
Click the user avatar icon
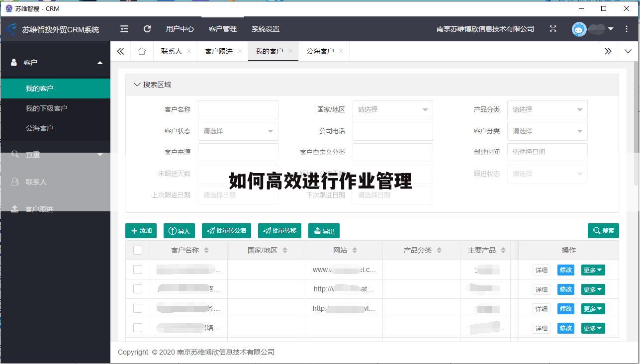(x=579, y=29)
